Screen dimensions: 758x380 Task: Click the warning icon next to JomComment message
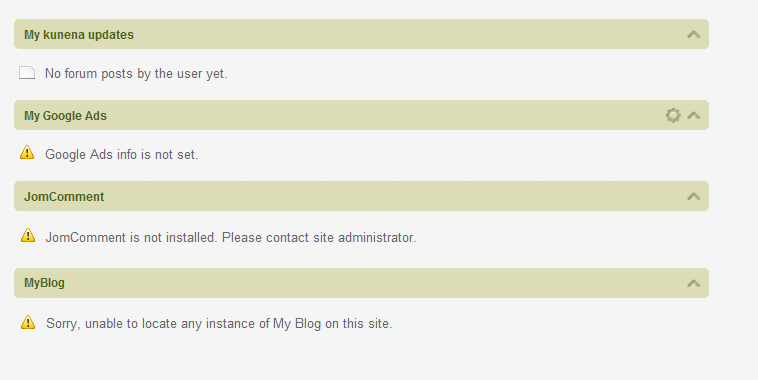(x=28, y=235)
